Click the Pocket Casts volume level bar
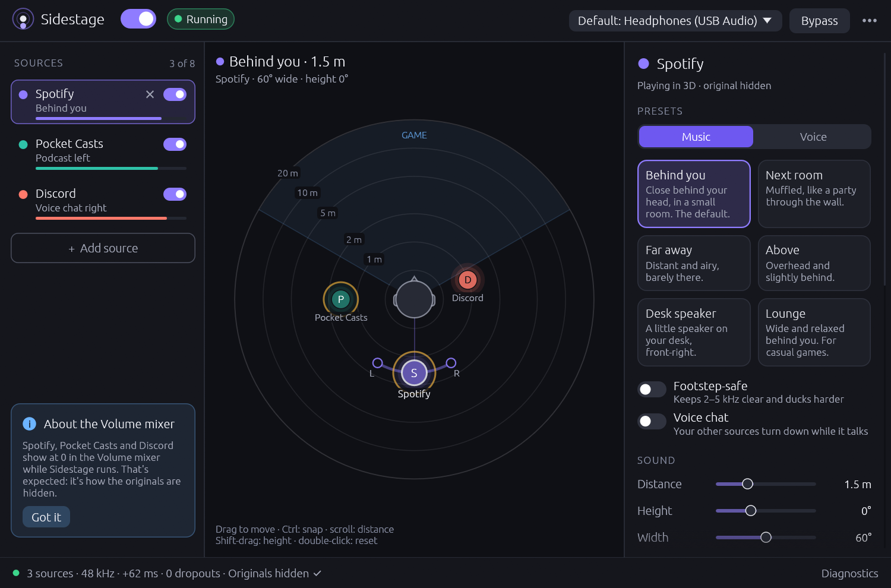Screen dimensions: 891x588 point(111,169)
